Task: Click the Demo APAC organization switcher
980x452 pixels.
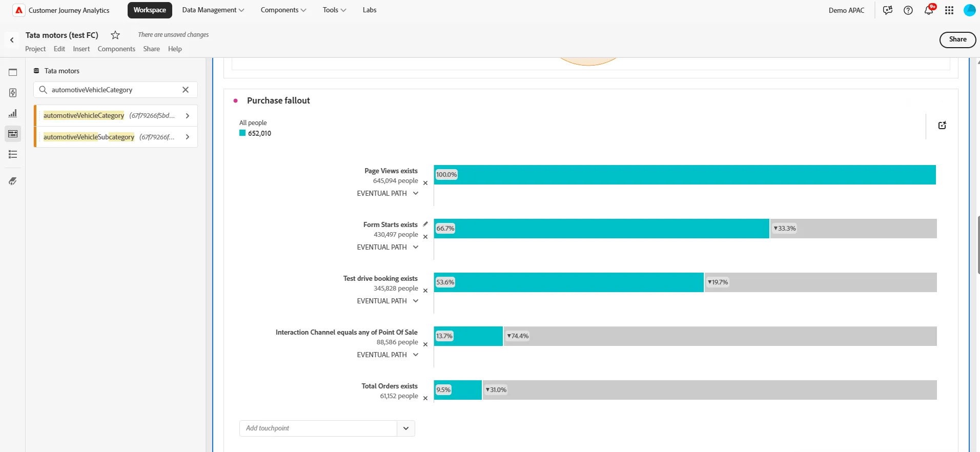Action: click(x=846, y=10)
